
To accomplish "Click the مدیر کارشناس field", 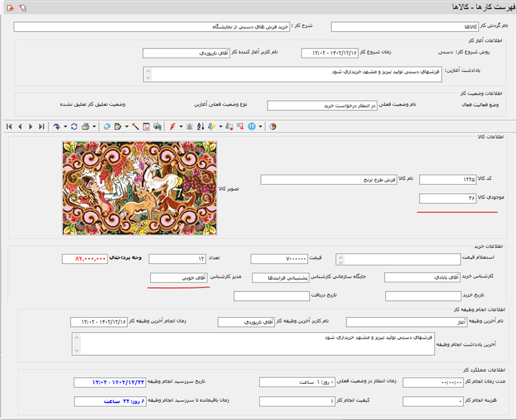I will click(180, 277).
